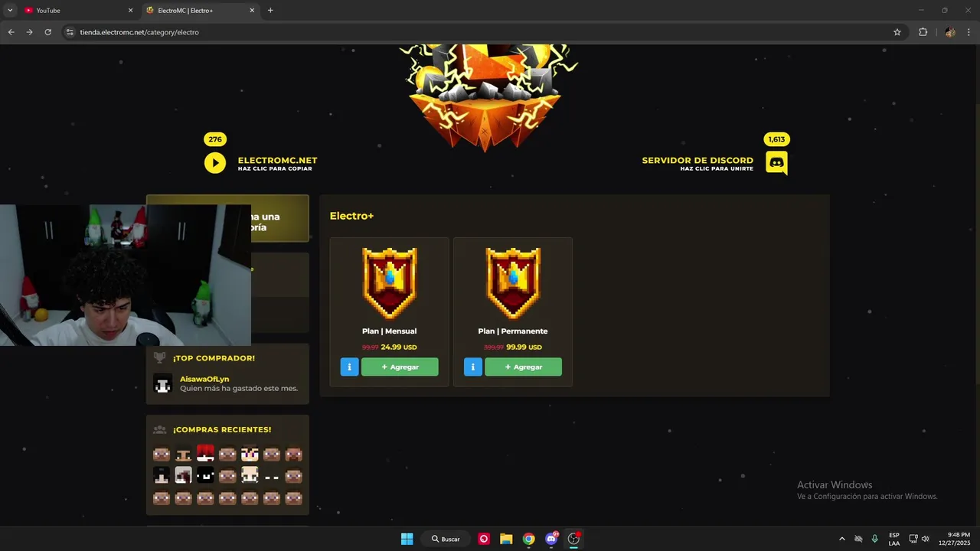Click the Plan Mensual shield image
The height and width of the screenshot is (551, 980).
[x=389, y=283]
